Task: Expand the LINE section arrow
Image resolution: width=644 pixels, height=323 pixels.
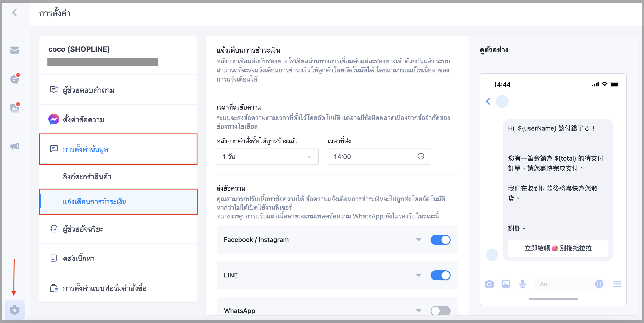Action: click(x=418, y=275)
